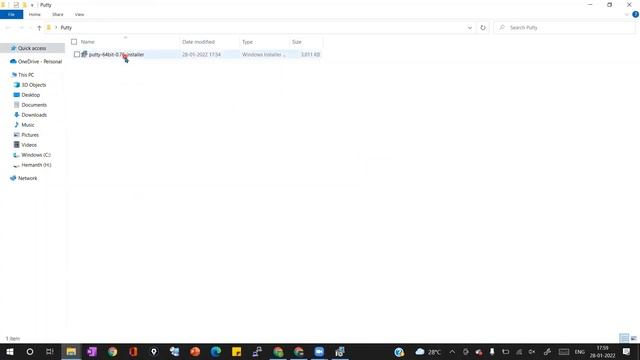Tick the checkbox beside putty-64bit installer

77,54
